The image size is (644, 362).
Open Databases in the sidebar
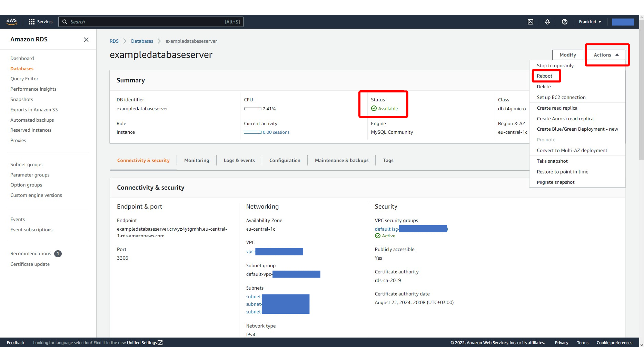point(22,69)
